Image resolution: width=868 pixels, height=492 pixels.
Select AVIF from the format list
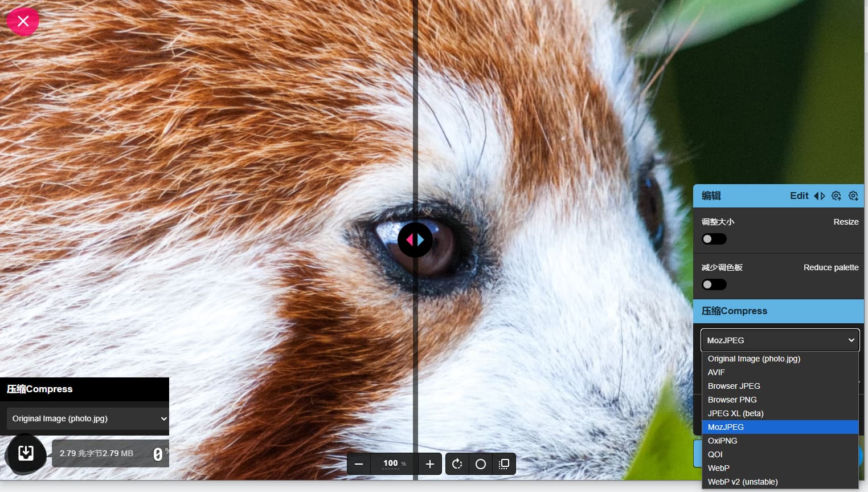(x=716, y=372)
